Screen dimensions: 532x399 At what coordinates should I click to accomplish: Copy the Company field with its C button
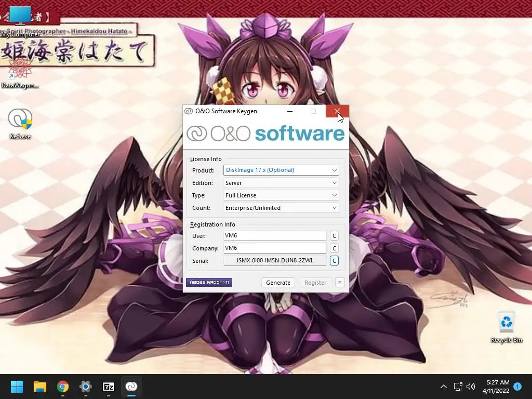[x=334, y=248]
